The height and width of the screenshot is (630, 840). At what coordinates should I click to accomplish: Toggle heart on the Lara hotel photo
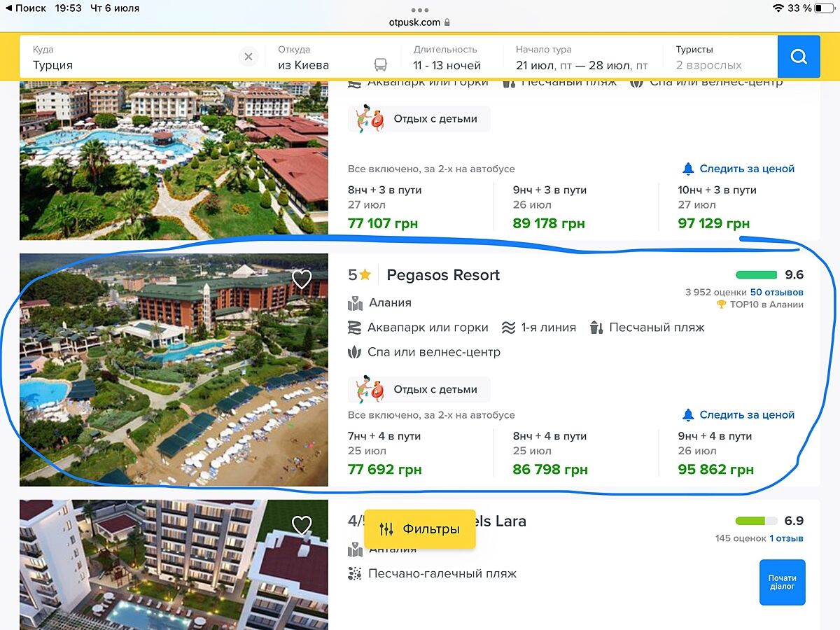point(302,525)
